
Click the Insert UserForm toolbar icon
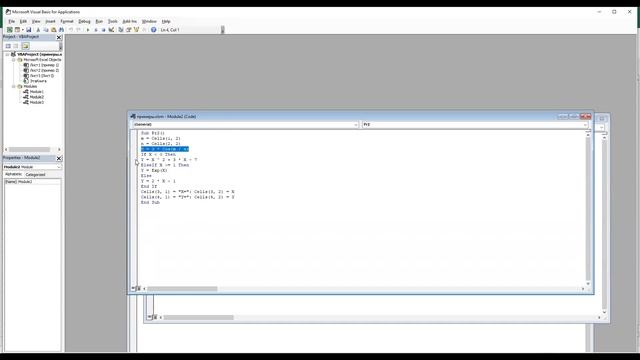pyautogui.click(x=17, y=30)
